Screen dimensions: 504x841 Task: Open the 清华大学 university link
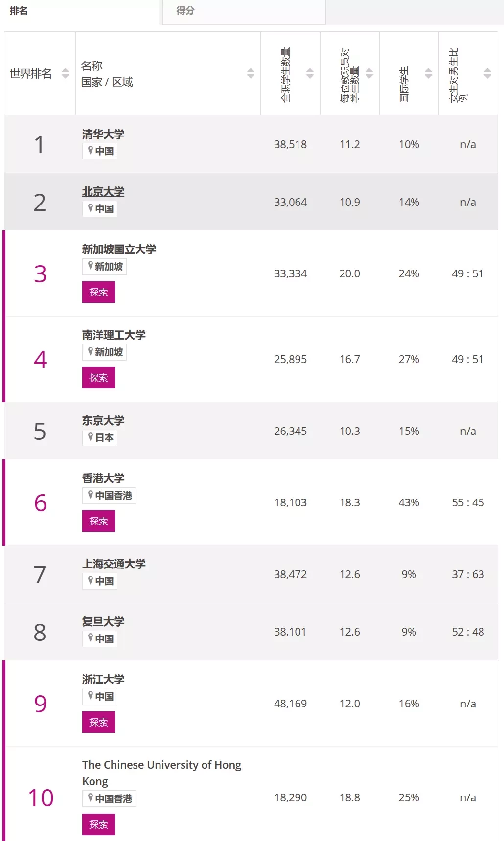[x=103, y=134]
